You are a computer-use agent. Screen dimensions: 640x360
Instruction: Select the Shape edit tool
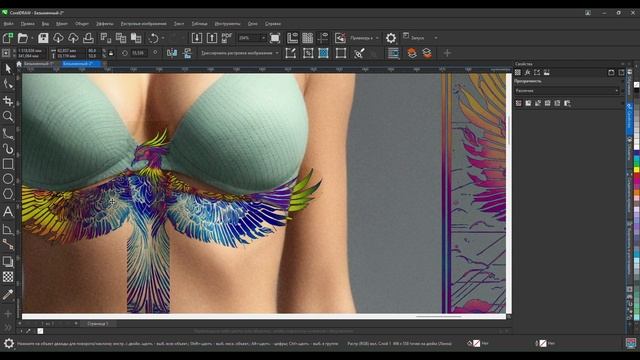coord(8,84)
